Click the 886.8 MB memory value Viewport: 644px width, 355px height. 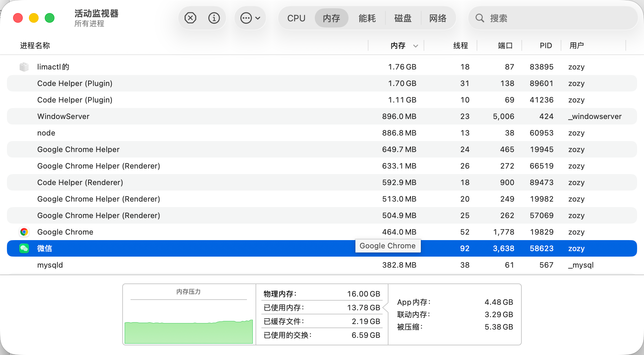pos(399,133)
